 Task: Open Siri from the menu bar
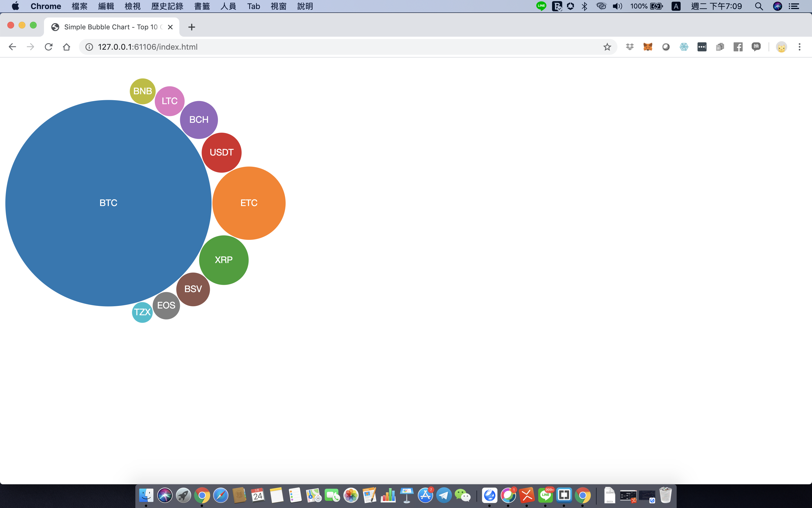[777, 6]
